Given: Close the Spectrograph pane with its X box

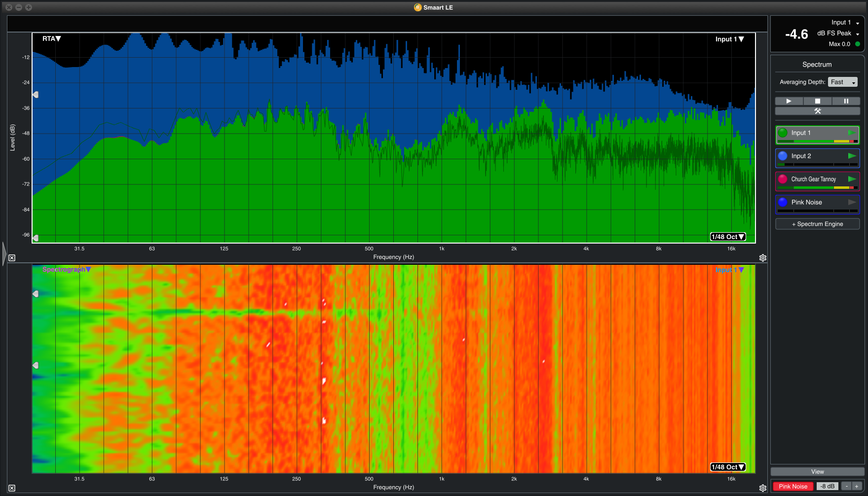Looking at the screenshot, I should click(12, 488).
